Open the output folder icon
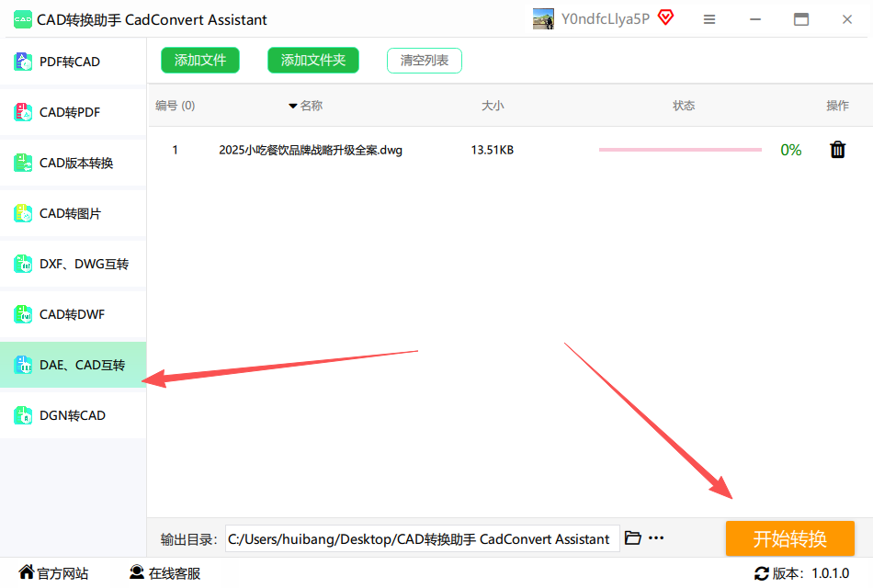The height and width of the screenshot is (588, 873). coord(632,538)
